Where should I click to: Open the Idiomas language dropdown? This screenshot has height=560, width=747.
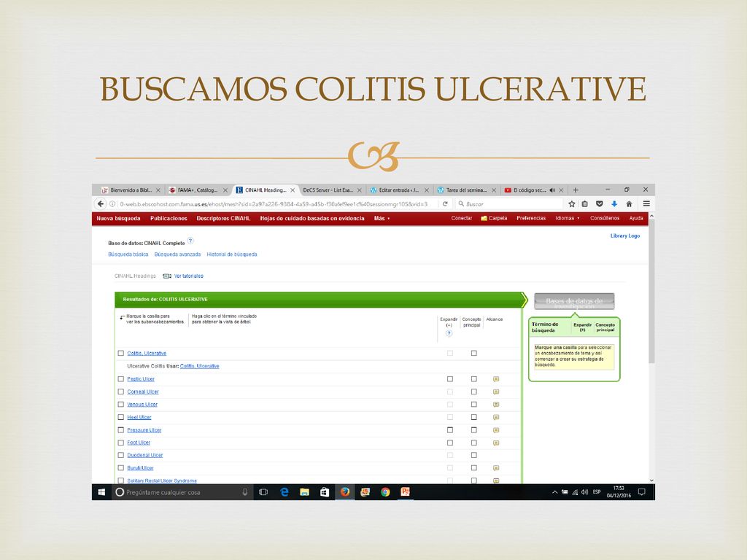pos(568,219)
